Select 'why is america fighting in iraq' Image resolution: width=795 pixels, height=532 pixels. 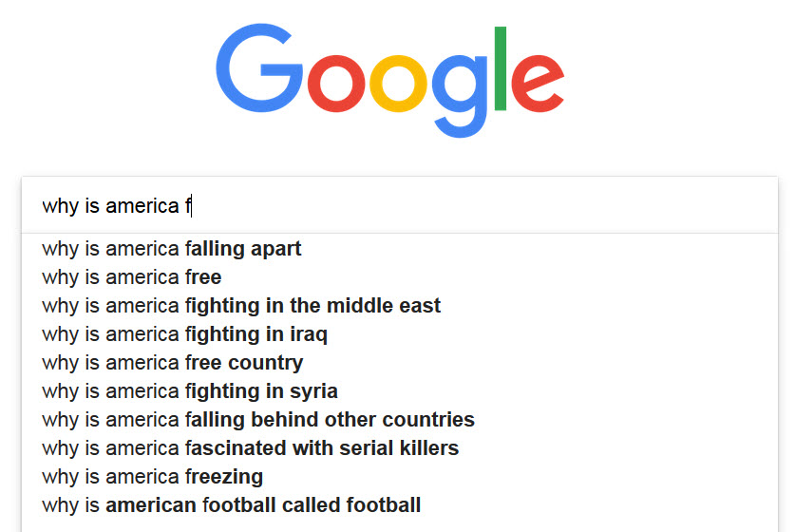coord(400,333)
